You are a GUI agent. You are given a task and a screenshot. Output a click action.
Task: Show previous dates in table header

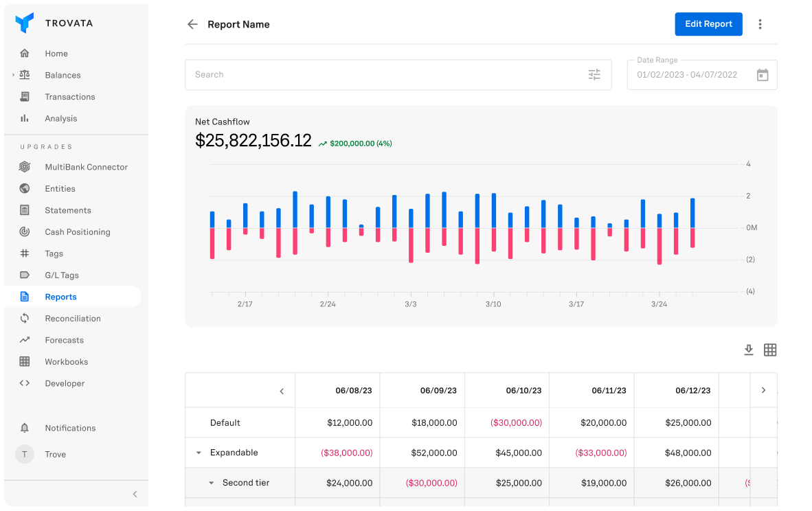(x=282, y=391)
